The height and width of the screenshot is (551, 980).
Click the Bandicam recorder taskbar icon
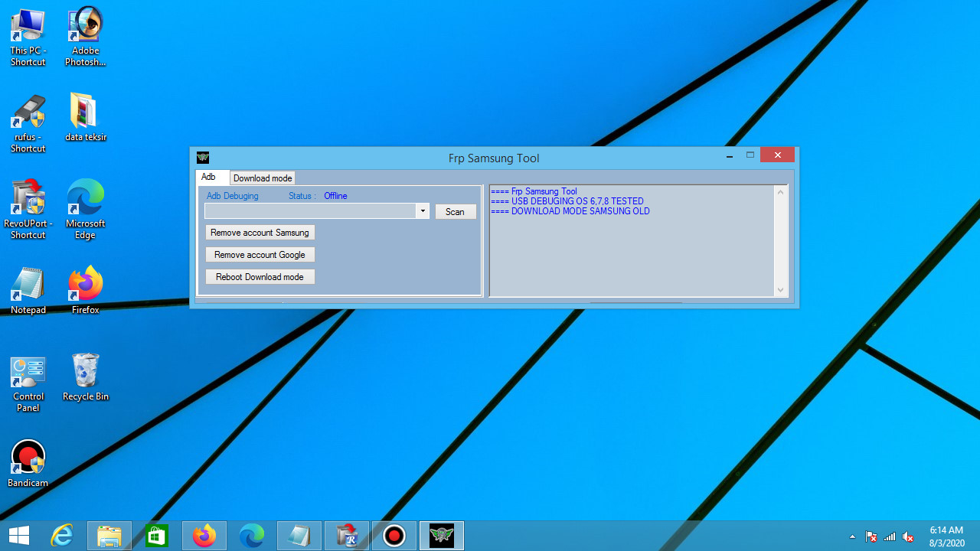394,536
